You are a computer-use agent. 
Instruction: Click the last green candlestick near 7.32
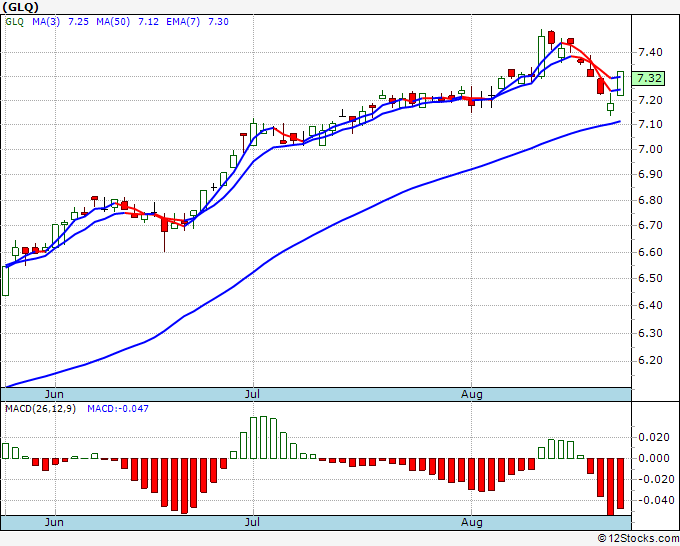[x=621, y=83]
